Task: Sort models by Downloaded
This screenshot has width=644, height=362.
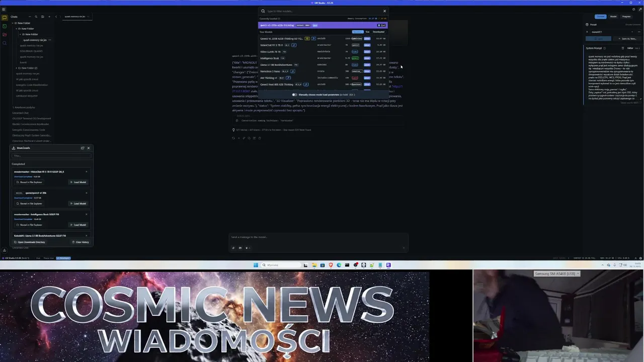Action: tap(378, 32)
